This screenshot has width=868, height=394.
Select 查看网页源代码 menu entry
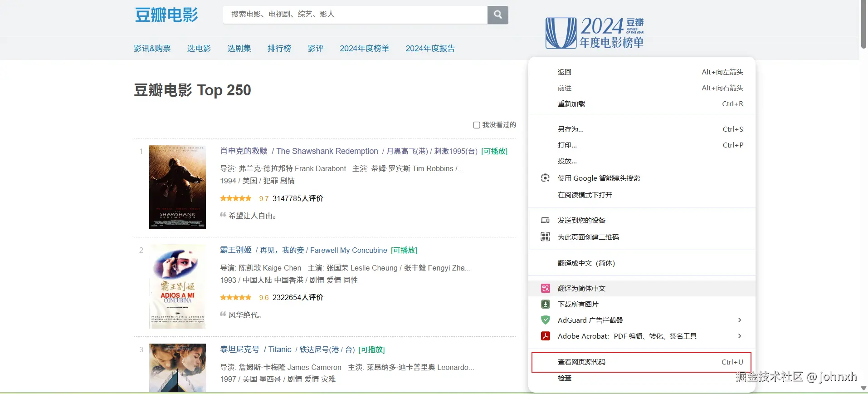(642, 362)
